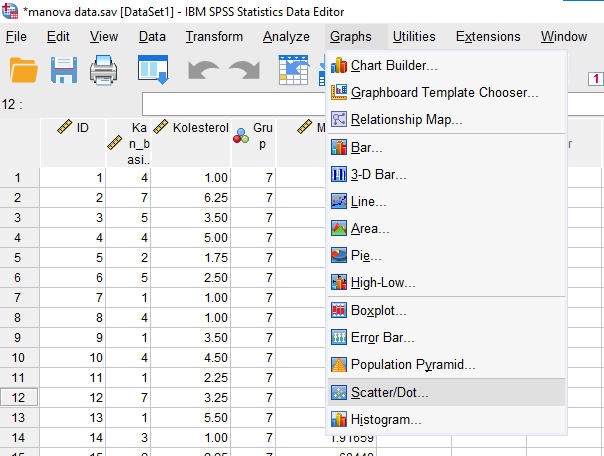Open Graphboard Template Chooser
The width and height of the screenshot is (604, 456).
pos(444,93)
